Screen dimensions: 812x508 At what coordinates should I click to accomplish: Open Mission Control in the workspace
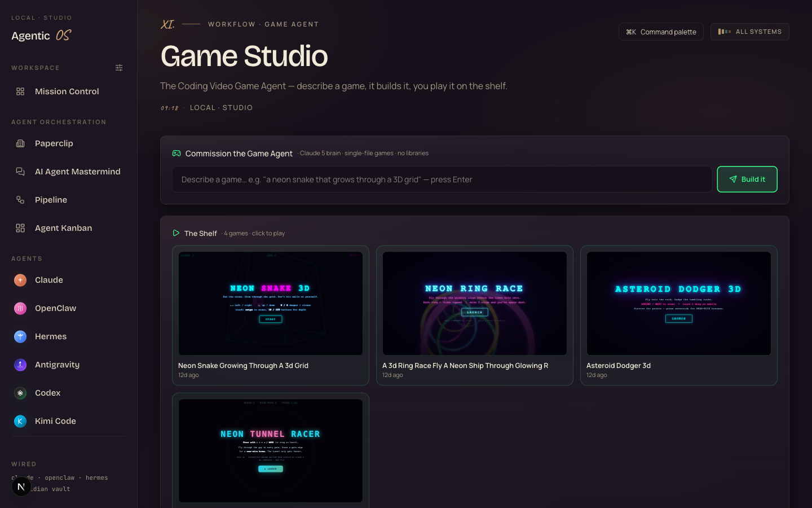[69, 91]
